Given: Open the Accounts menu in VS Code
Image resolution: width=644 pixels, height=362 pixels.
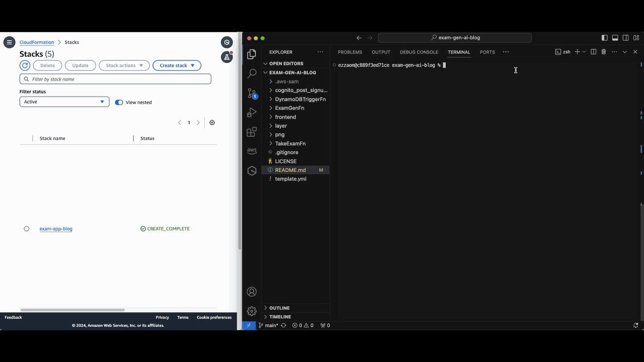Looking at the screenshot, I should [x=252, y=292].
